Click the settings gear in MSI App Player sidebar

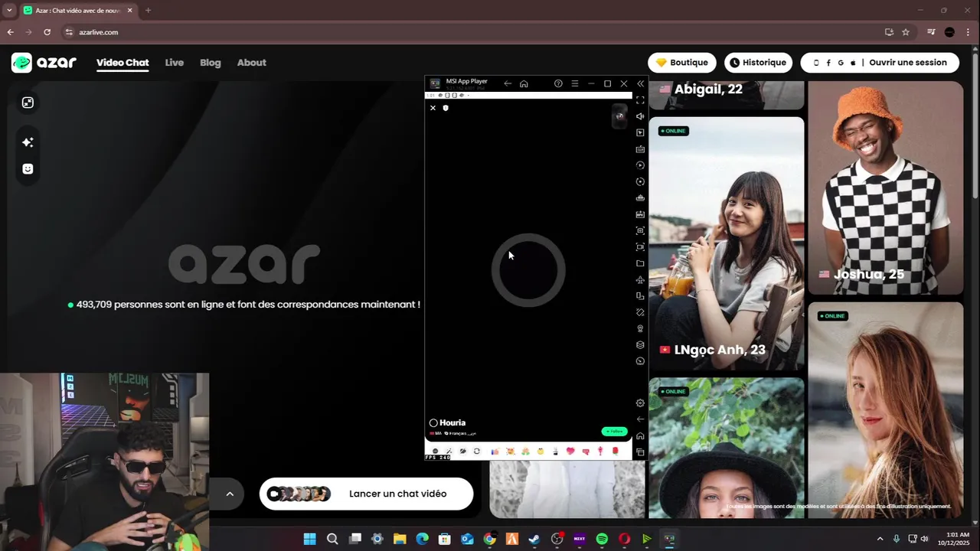coord(640,403)
